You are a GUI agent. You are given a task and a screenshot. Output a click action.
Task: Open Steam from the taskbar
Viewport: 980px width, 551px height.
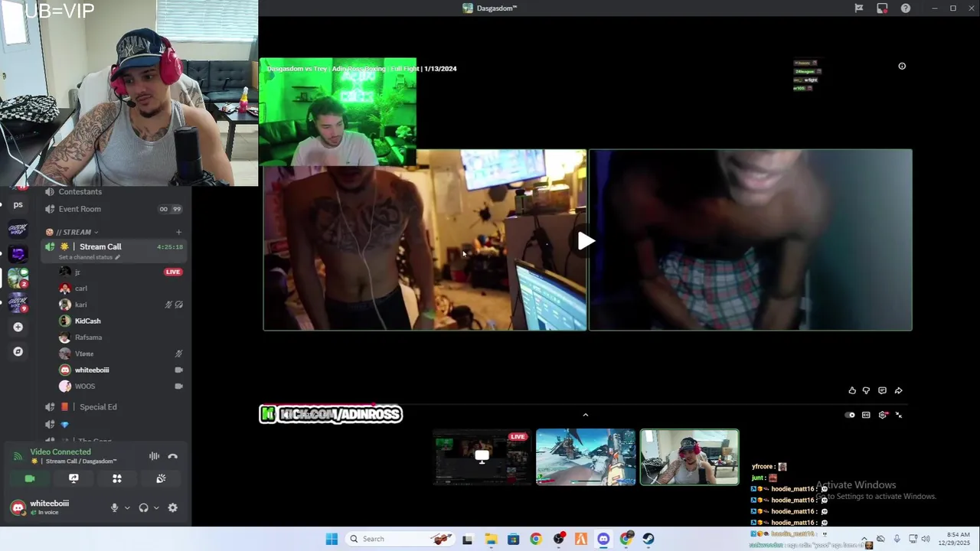tap(648, 539)
